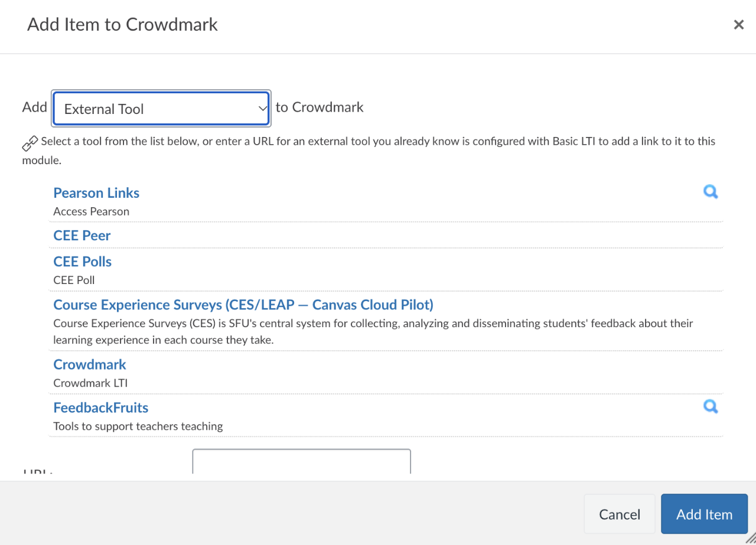Open the External Tool type dropdown
Image resolution: width=756 pixels, height=545 pixels.
pos(161,108)
